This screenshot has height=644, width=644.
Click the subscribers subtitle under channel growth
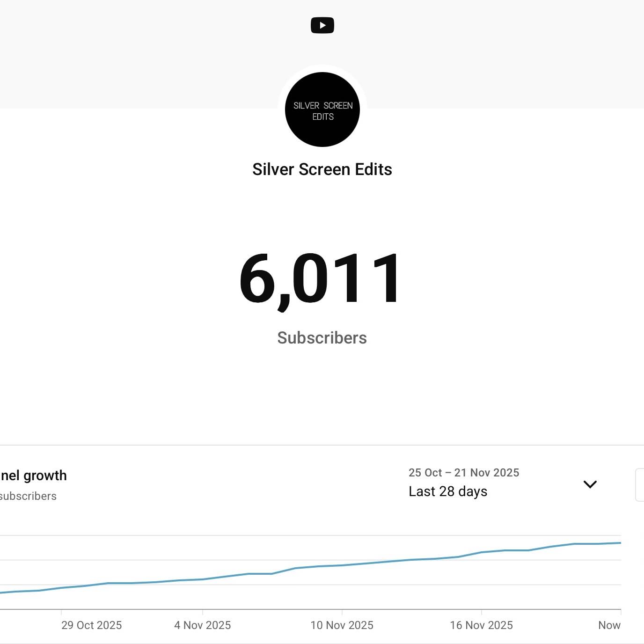point(28,496)
